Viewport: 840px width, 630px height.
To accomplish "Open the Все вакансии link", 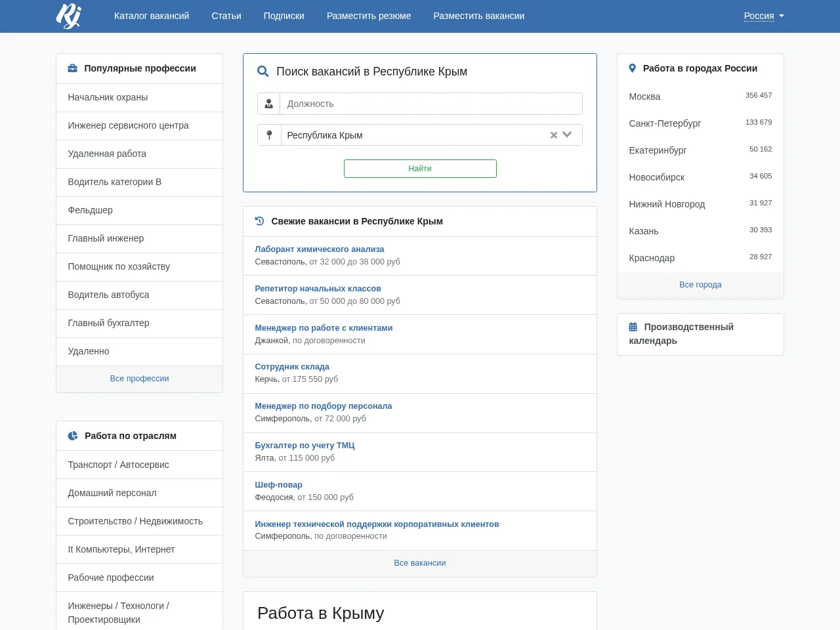I will [420, 563].
